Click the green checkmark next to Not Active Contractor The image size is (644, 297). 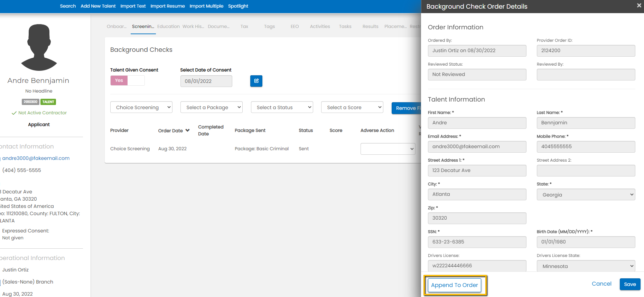coord(14,113)
